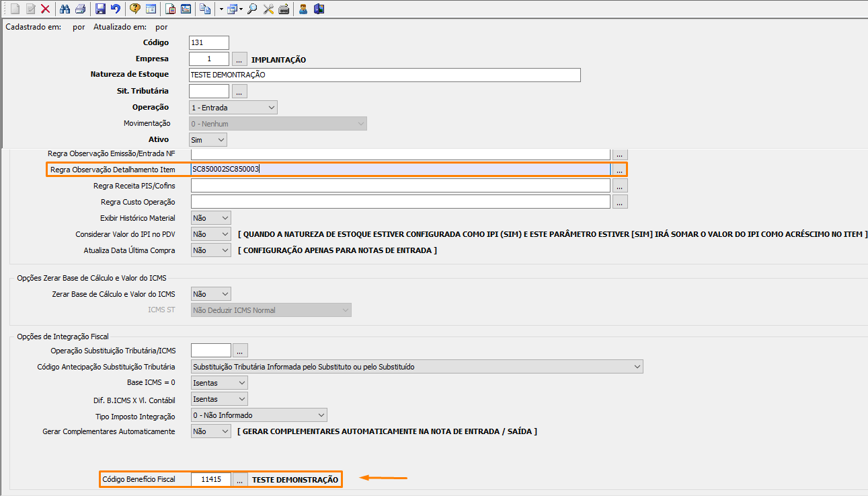The width and height of the screenshot is (868, 496).
Task: Click the printer icon in toolbar
Action: (80, 9)
